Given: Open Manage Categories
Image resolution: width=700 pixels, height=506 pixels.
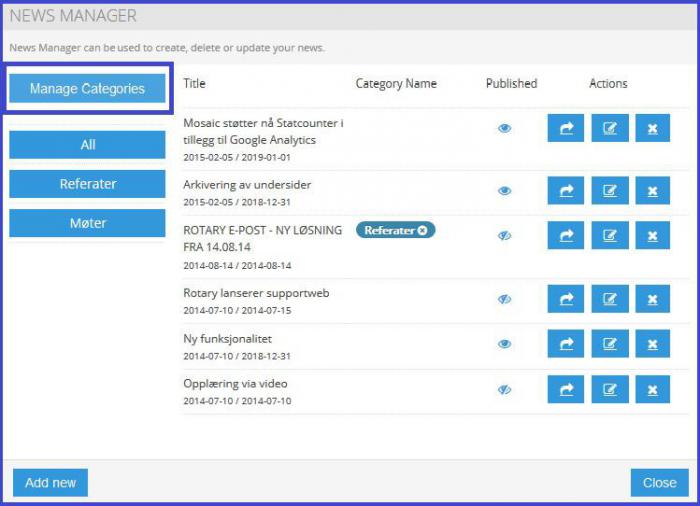Looking at the screenshot, I should click(x=88, y=89).
